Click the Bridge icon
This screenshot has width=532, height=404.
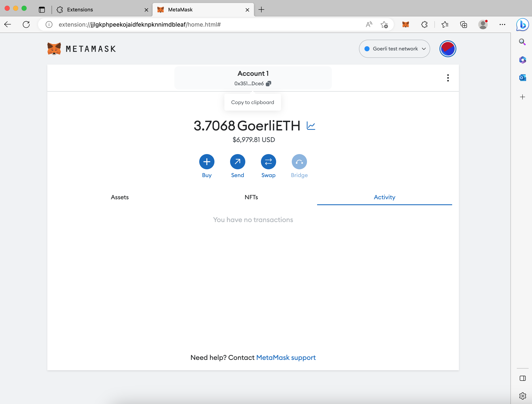click(299, 162)
